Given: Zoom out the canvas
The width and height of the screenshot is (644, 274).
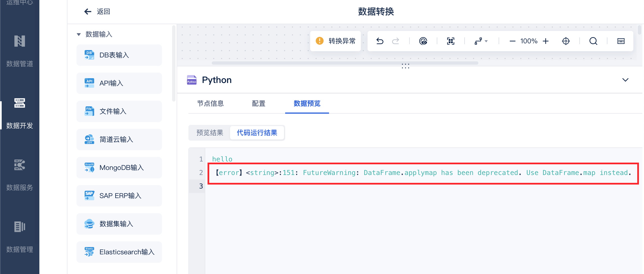Looking at the screenshot, I should (512, 41).
